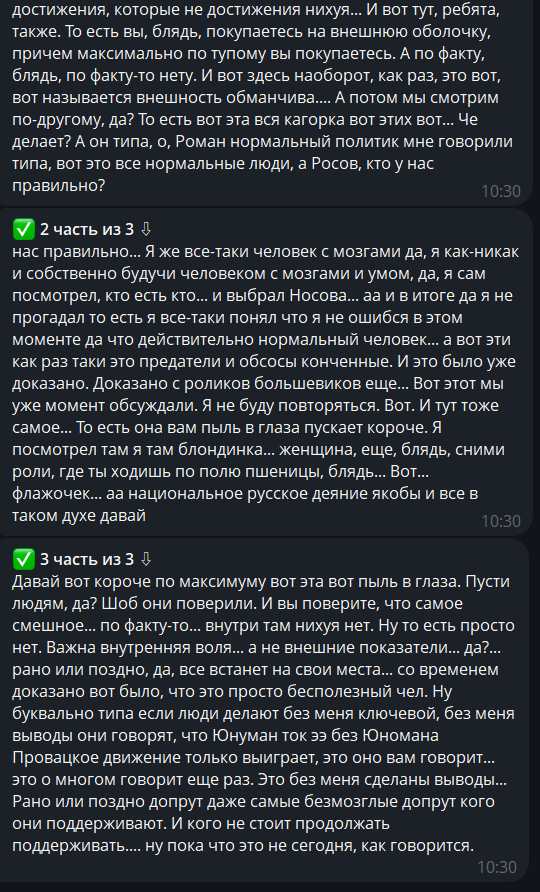The width and height of the screenshot is (540, 892).
Task: Click 10:30 timestamp of message ending "правильно?"
Action: click(x=501, y=191)
